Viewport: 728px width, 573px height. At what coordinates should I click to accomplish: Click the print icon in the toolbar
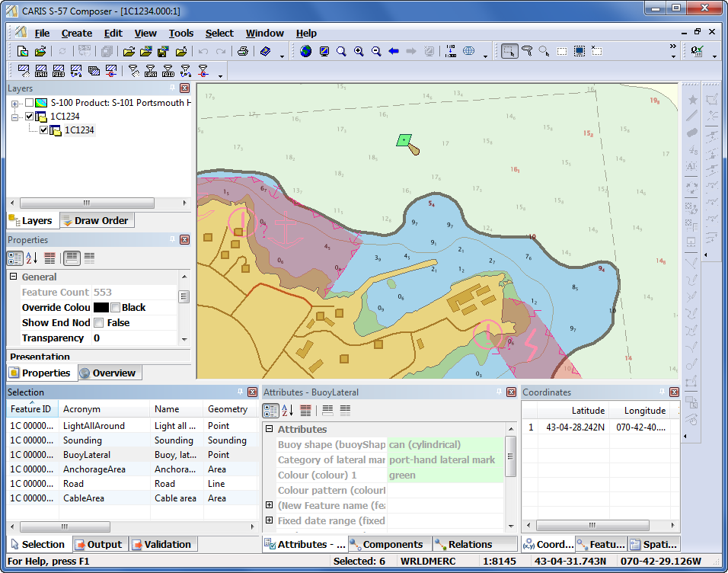click(x=242, y=51)
